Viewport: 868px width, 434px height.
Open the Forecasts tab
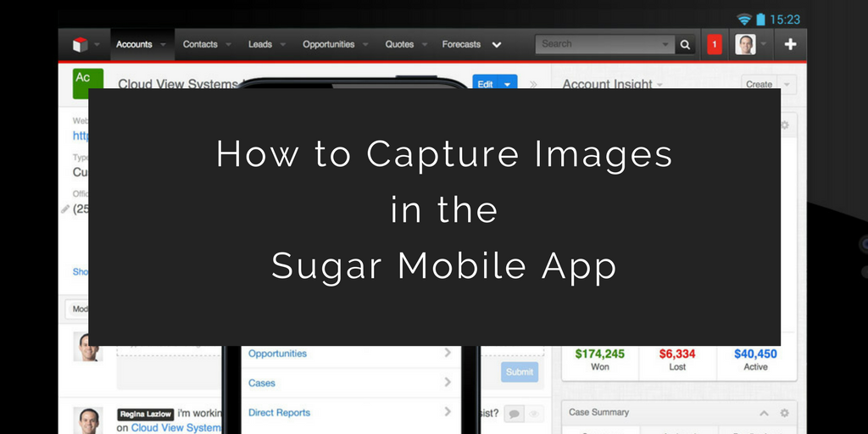pyautogui.click(x=461, y=44)
